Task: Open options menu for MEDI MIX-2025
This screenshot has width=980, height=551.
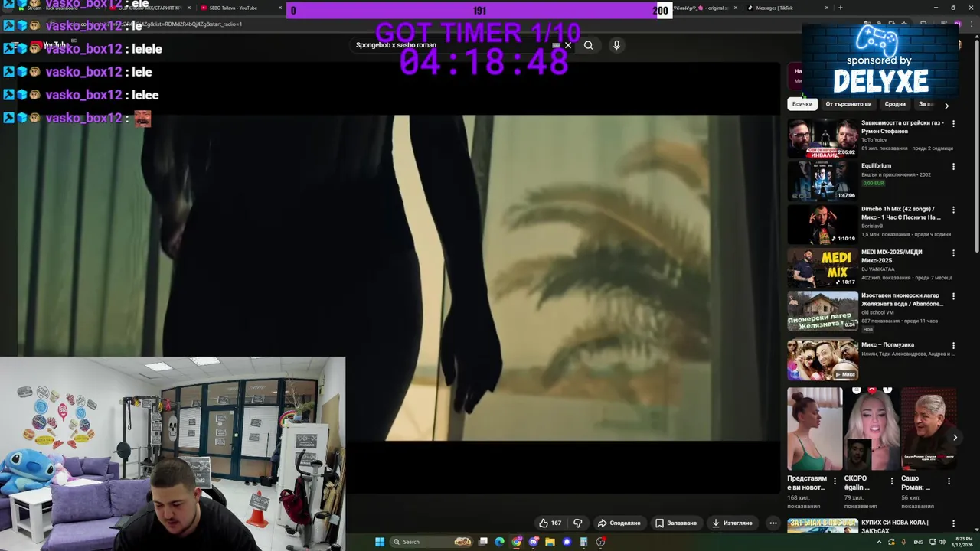Action: coord(953,253)
